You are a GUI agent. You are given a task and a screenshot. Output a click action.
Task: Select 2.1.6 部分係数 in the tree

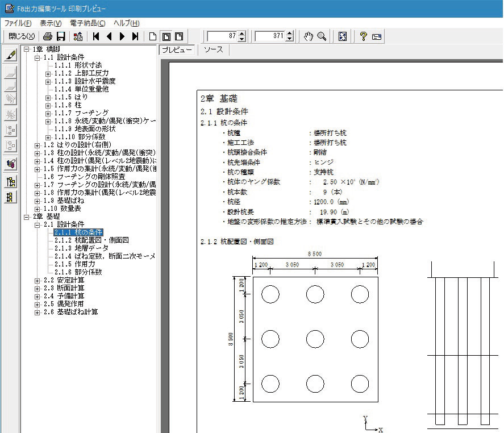point(78,272)
